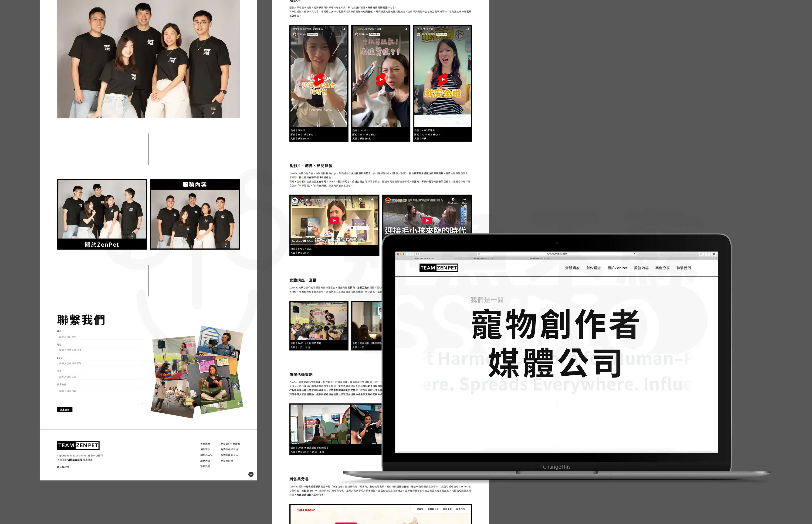Open 關於ZenPet in the header menu
Image resolution: width=812 pixels, height=524 pixels.
tap(618, 268)
